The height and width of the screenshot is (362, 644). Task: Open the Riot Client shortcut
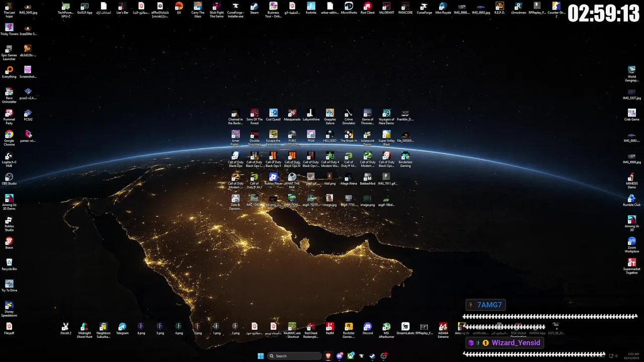tap(368, 8)
